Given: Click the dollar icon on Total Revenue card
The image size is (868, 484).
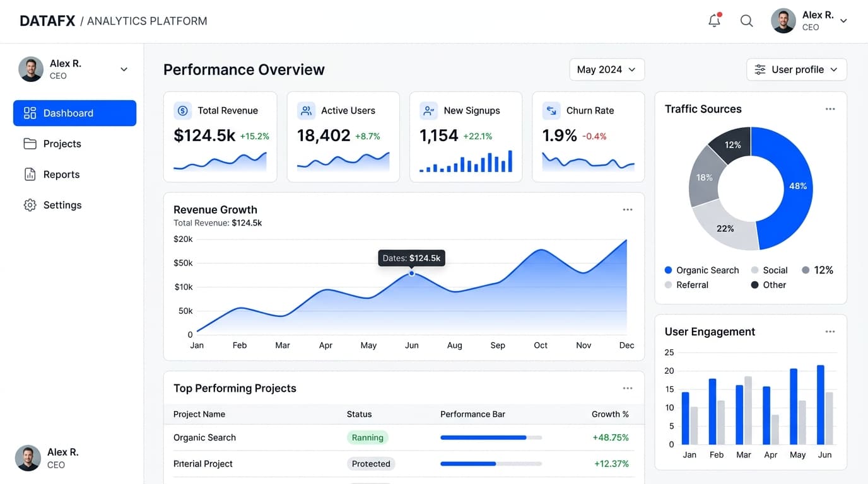Looking at the screenshot, I should coord(183,111).
